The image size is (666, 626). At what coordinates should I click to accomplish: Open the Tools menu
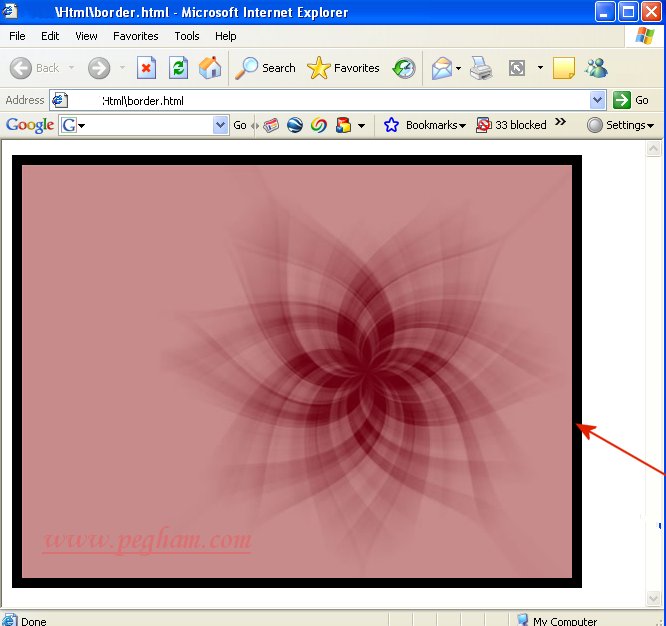187,36
